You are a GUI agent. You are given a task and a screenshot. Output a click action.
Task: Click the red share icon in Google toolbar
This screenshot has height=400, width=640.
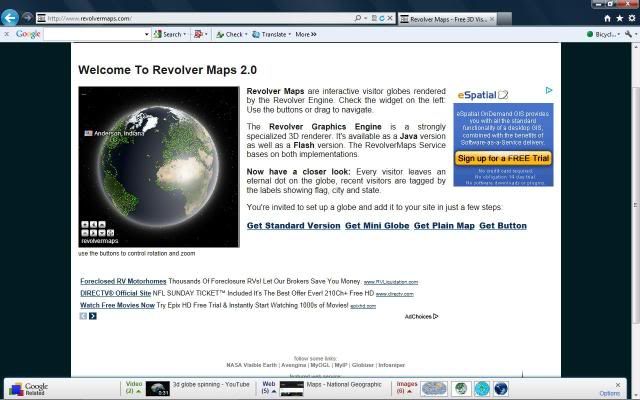[198, 35]
